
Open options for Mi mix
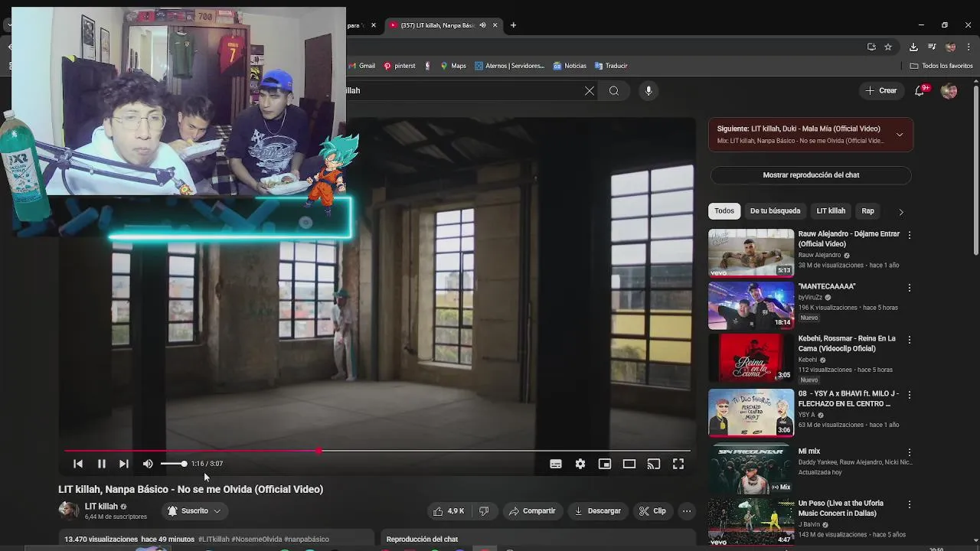point(910,452)
